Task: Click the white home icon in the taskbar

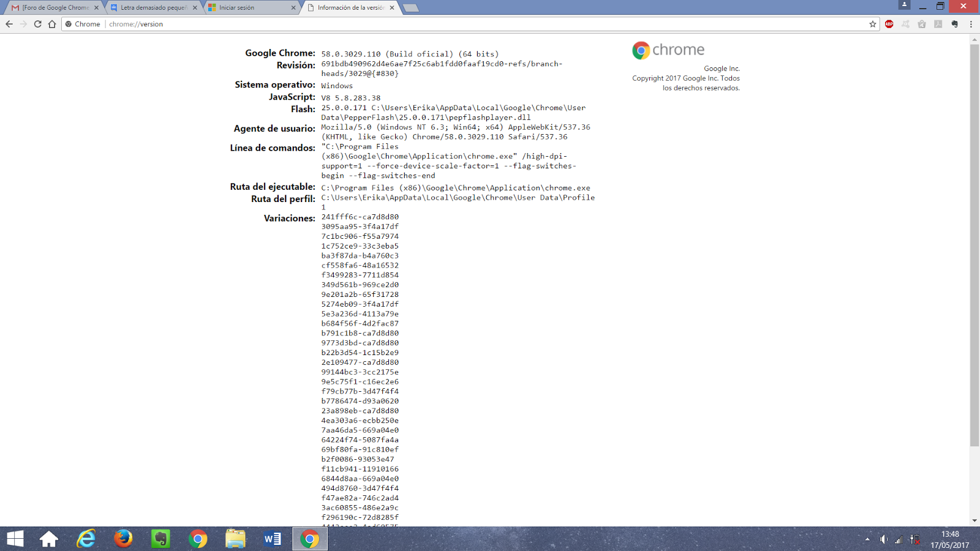Action: pos(49,539)
